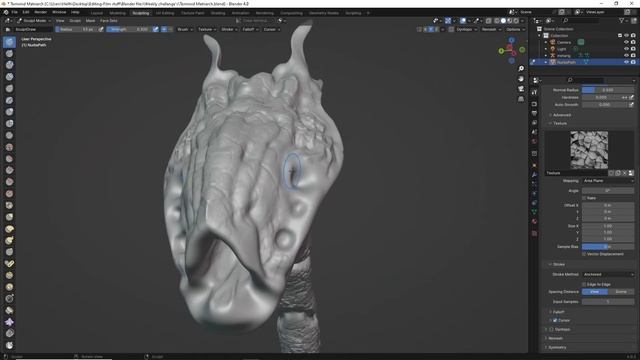The height and width of the screenshot is (360, 640).
Task: Open Stroke Method dropdown showing Anchored
Action: click(608, 274)
